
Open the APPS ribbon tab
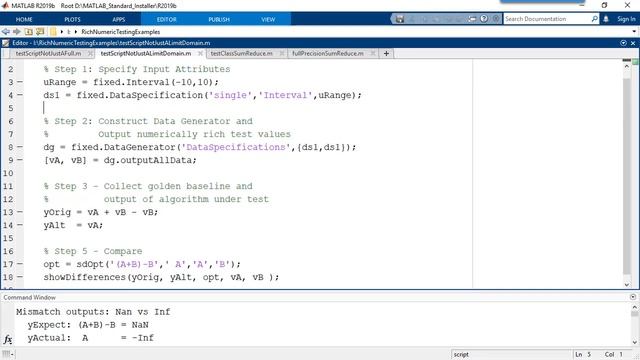(118, 19)
